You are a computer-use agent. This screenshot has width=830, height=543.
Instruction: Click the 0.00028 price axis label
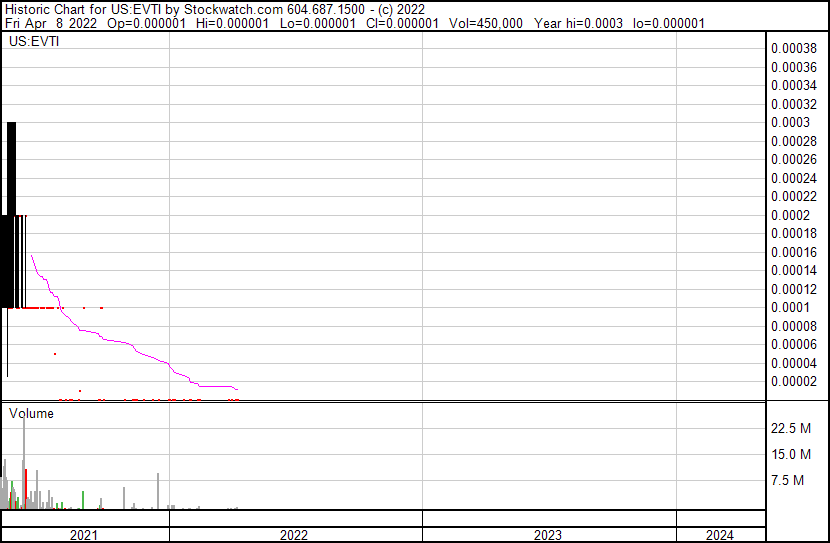click(x=794, y=141)
